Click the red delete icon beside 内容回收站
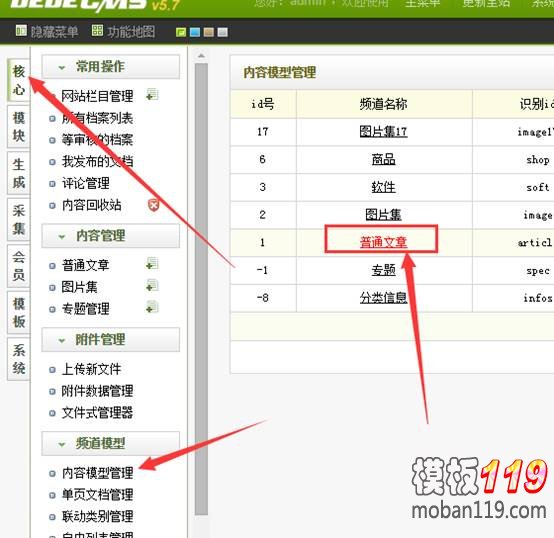 (153, 205)
